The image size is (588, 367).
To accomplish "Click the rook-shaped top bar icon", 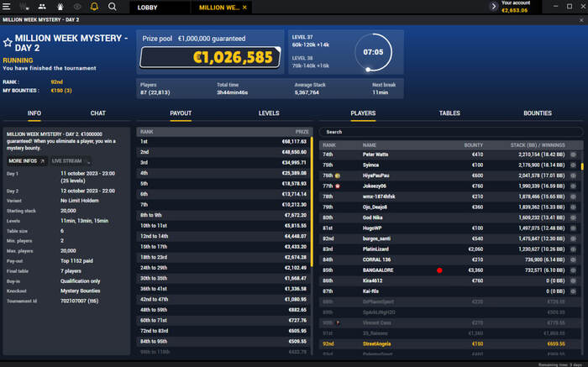I will pos(60,7).
